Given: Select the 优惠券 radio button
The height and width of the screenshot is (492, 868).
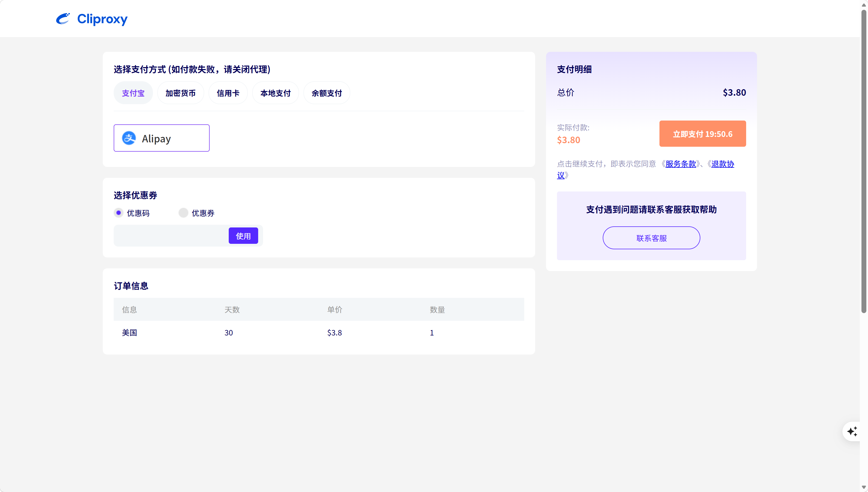Looking at the screenshot, I should 183,213.
